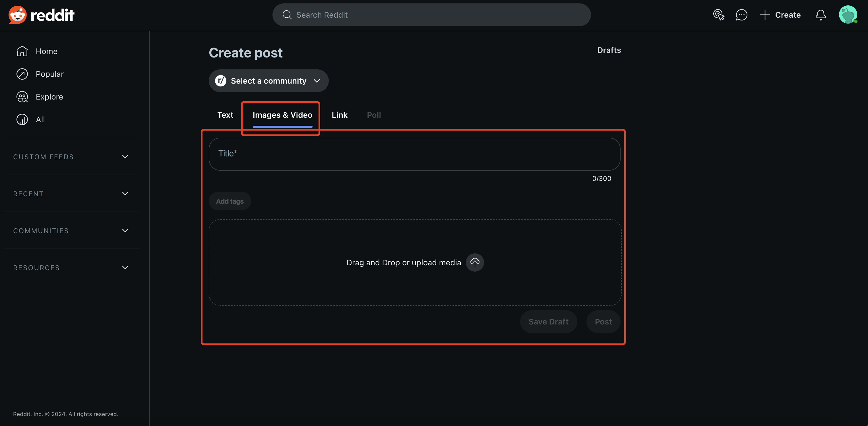Open notifications bell icon

coord(821,15)
